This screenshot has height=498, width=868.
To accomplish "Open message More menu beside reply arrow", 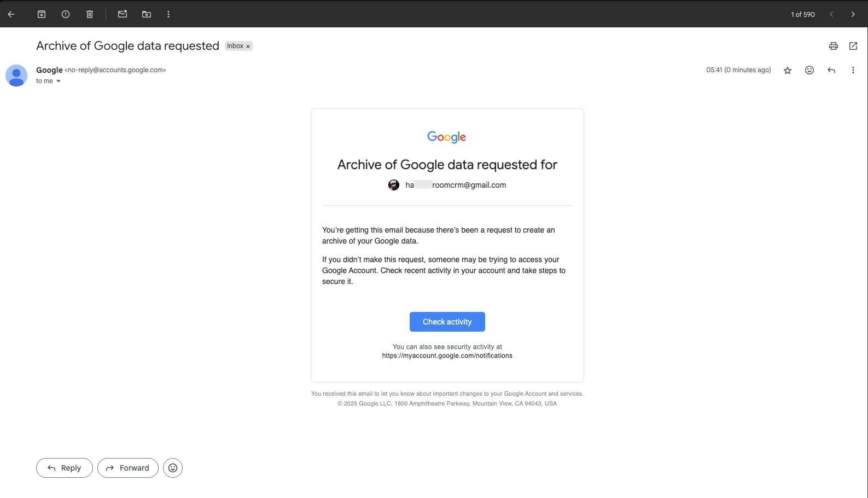I will [x=853, y=70].
